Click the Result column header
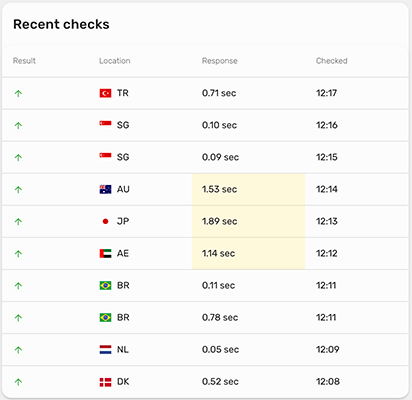This screenshot has width=412, height=400. click(x=24, y=61)
